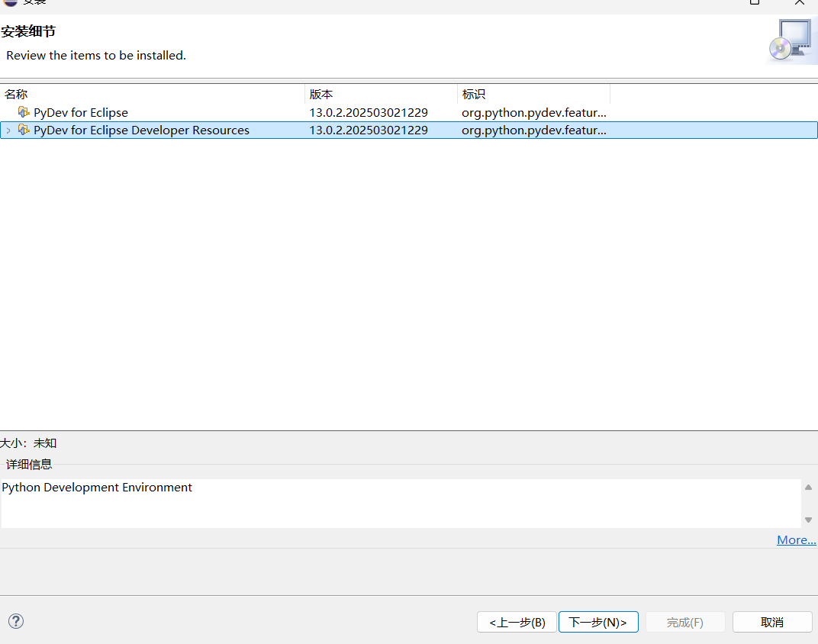Click version cell of Developer Resources row
The image size is (818, 644).
(x=369, y=130)
